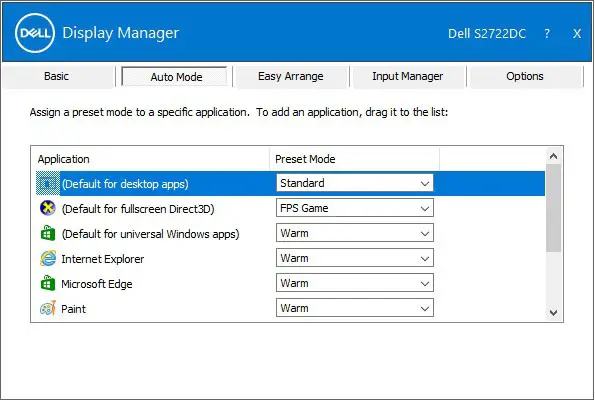
Task: Click the Internet Explorer icon
Action: 48,258
